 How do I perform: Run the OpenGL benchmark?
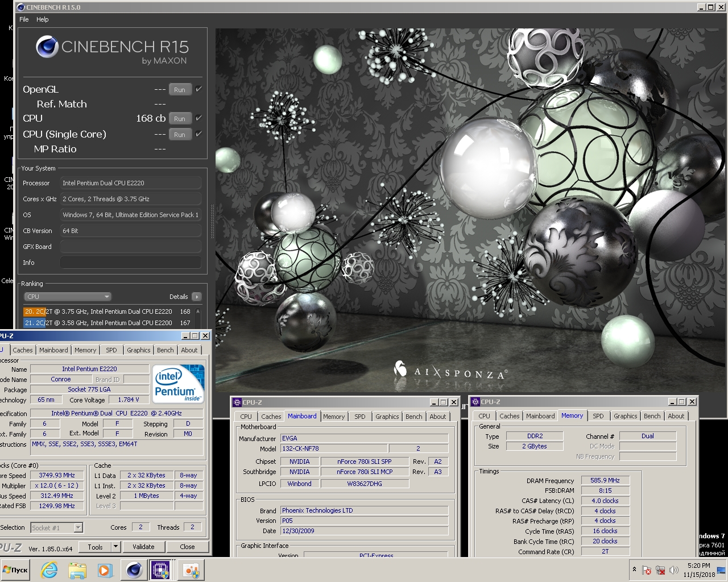180,90
